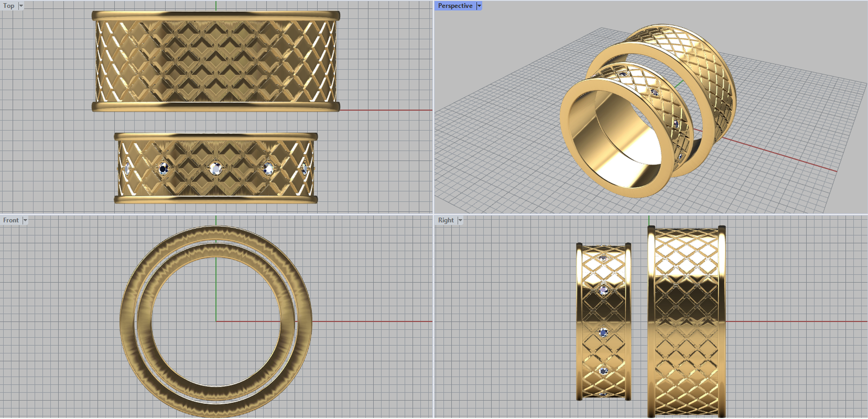The width and height of the screenshot is (868, 419).
Task: Pick the center gemstone in Top view
Action: coord(216,168)
